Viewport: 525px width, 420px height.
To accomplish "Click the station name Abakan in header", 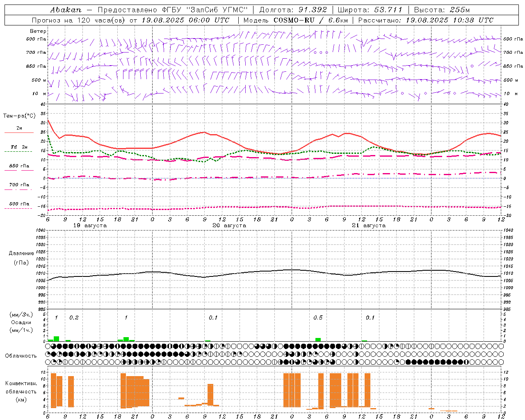I will tap(66, 10).
